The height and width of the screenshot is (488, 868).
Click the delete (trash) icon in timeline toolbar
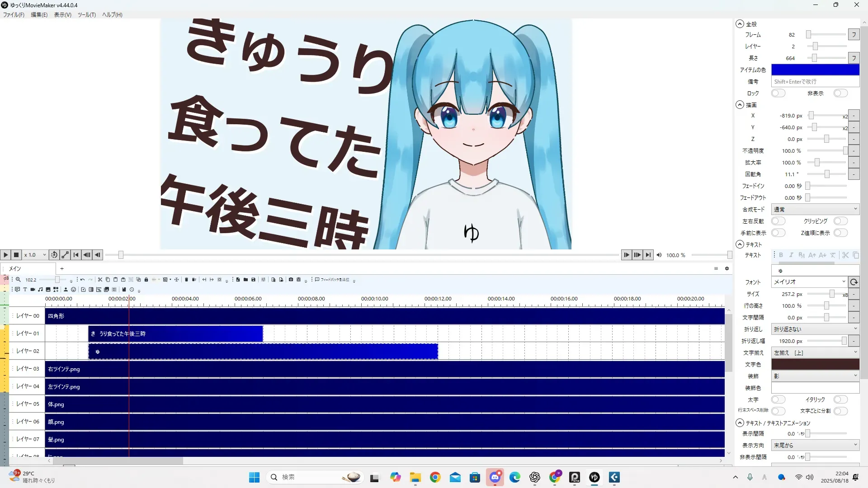[186, 280]
